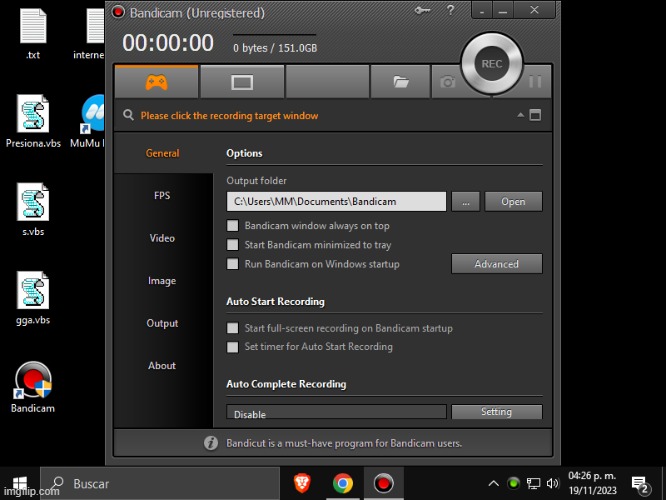The height and width of the screenshot is (500, 666).
Task: Show hidden system tray icons
Action: point(493,483)
